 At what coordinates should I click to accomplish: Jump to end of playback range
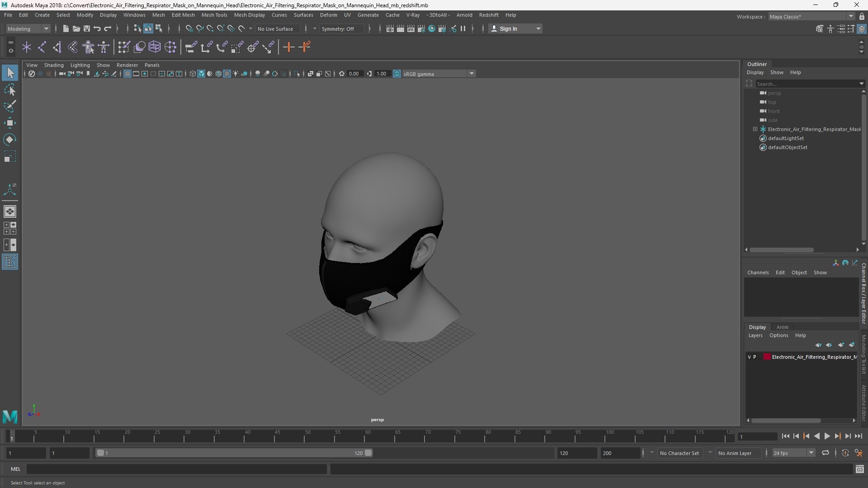click(858, 436)
